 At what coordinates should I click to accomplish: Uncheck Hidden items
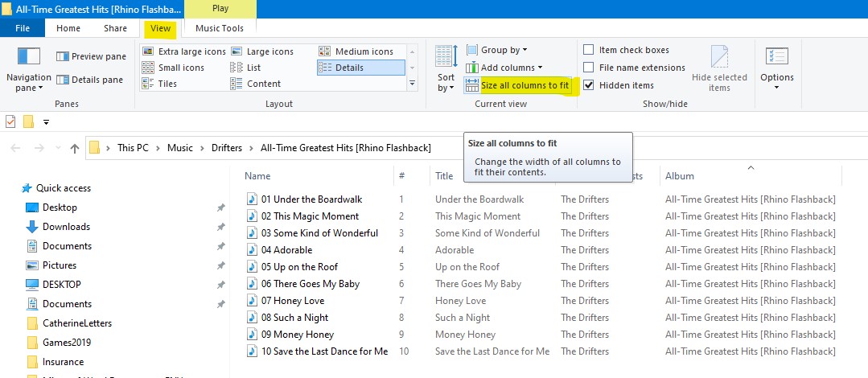pos(619,85)
